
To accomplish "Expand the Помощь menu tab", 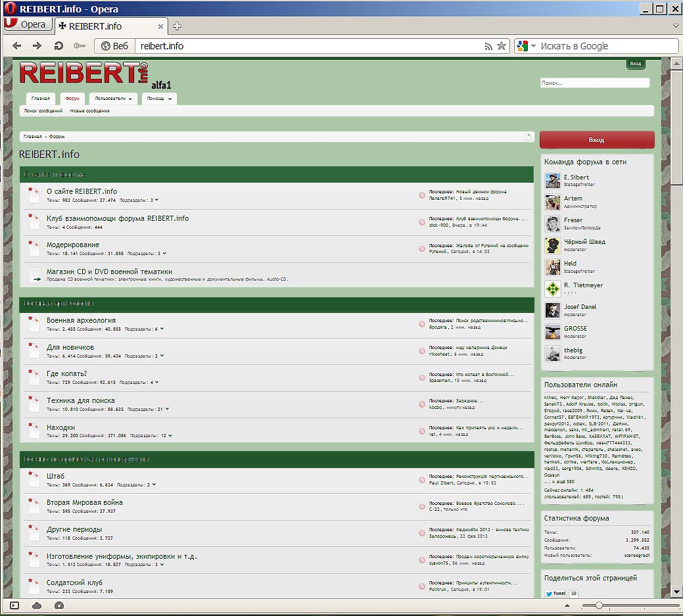I will pyautogui.click(x=159, y=99).
